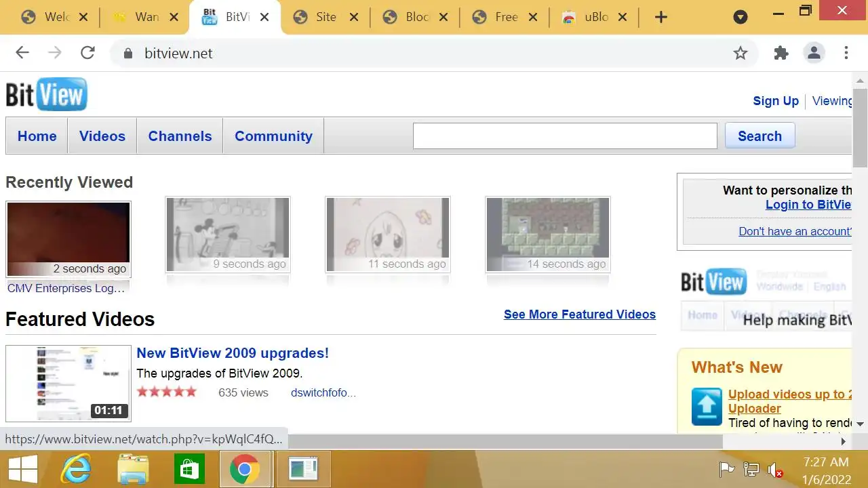Reload the bitview.net page
Image resolution: width=868 pixels, height=488 pixels.
point(87,53)
